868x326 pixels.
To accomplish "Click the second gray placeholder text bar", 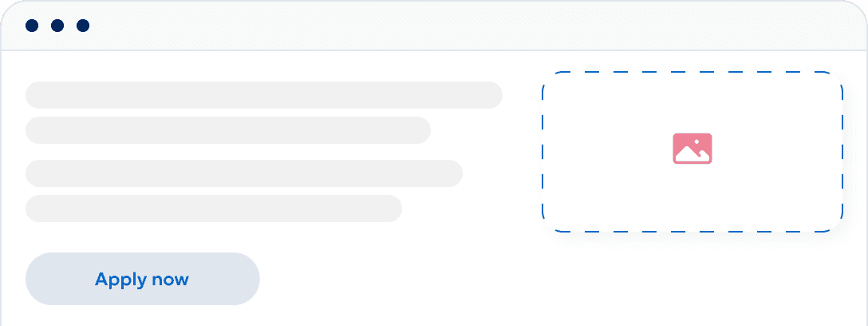I will click(227, 129).
